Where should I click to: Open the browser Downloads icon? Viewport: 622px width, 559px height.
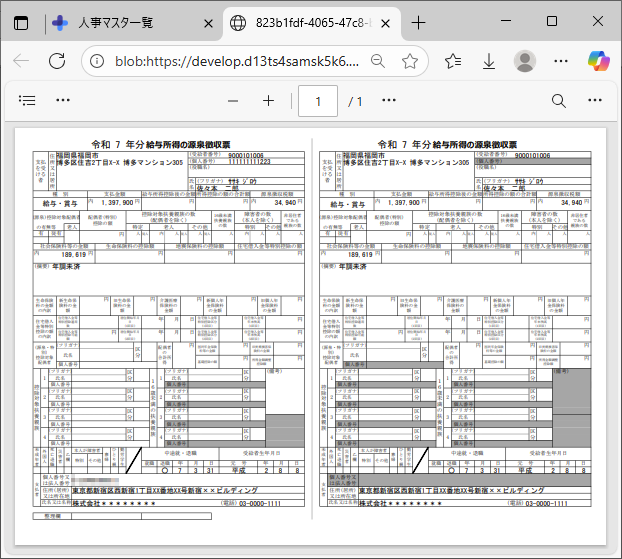489,61
